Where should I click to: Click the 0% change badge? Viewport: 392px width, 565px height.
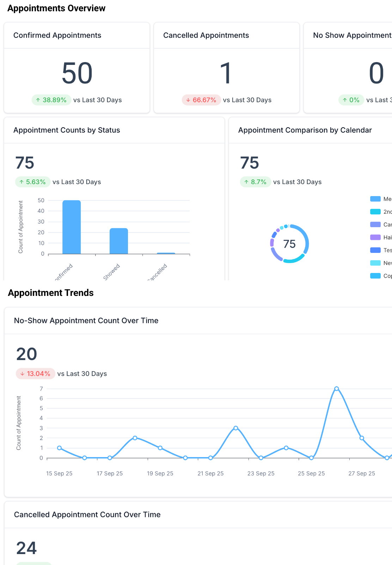351,100
